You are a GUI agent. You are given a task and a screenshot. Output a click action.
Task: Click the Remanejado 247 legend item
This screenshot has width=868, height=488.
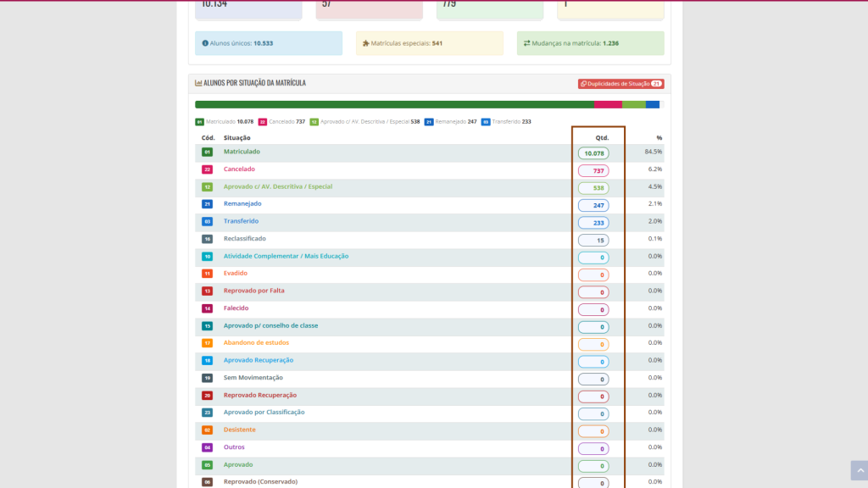450,122
